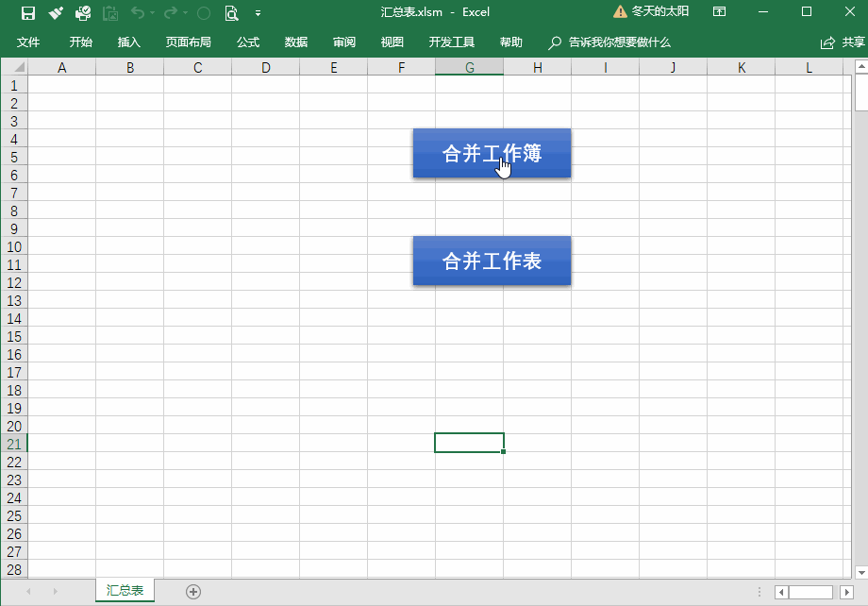
Task: Select column A header
Action: point(62,68)
